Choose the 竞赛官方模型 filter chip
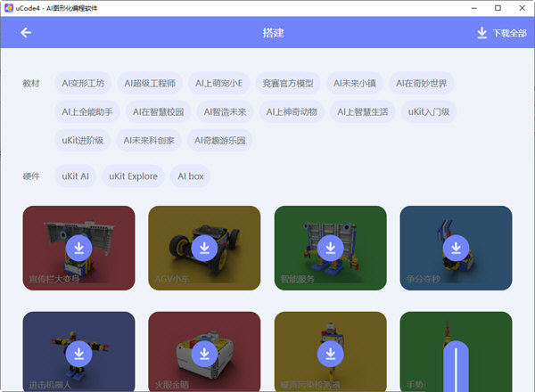 click(288, 83)
